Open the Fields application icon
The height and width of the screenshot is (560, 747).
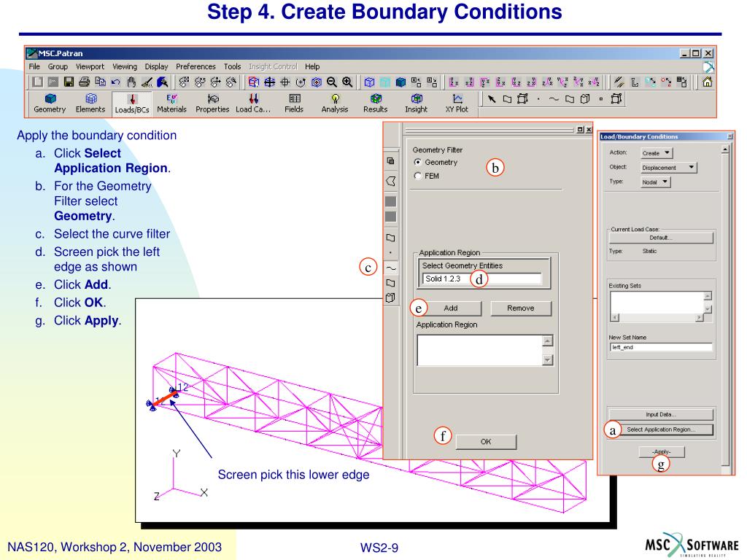pyautogui.click(x=294, y=104)
